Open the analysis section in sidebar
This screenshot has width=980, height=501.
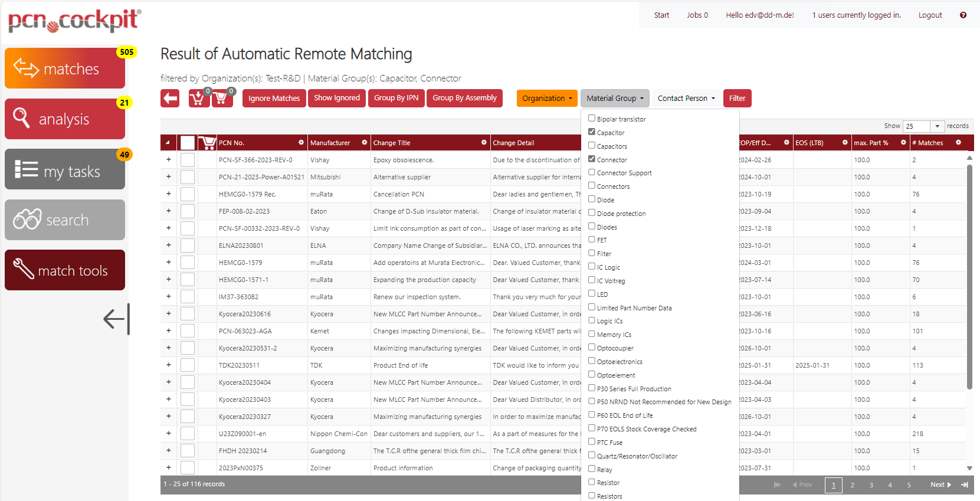point(65,119)
